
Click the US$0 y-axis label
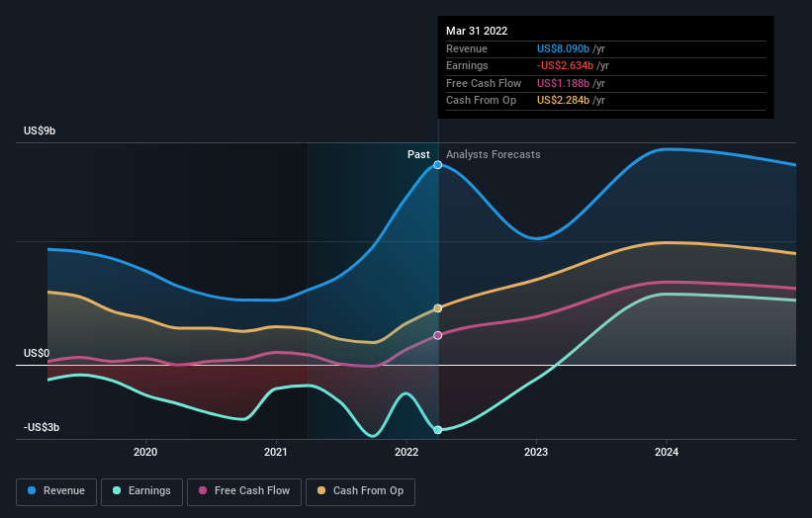37,354
